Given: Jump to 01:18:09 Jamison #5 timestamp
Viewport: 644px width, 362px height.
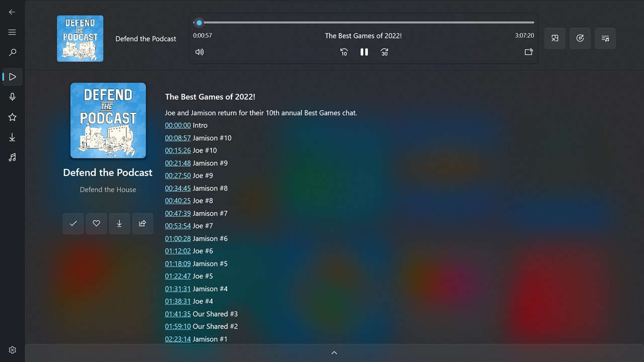Looking at the screenshot, I should [178, 263].
